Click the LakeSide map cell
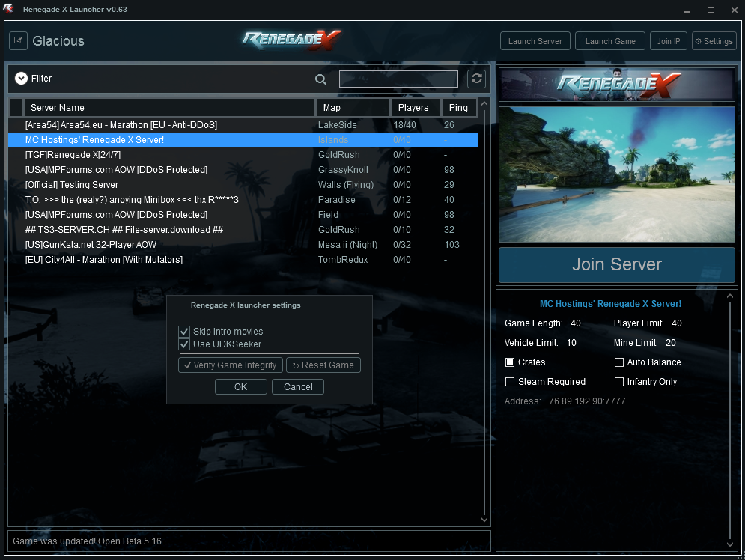The height and width of the screenshot is (560, 745). [338, 125]
